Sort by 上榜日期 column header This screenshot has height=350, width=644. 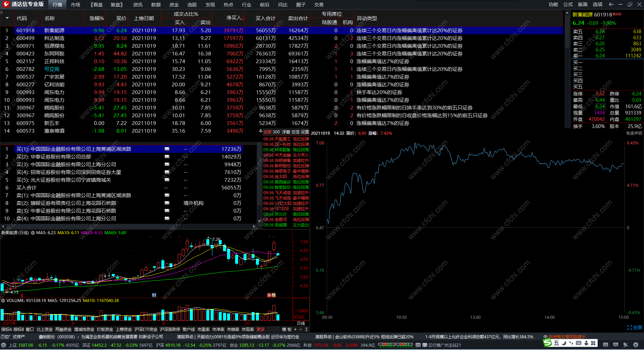pos(144,18)
